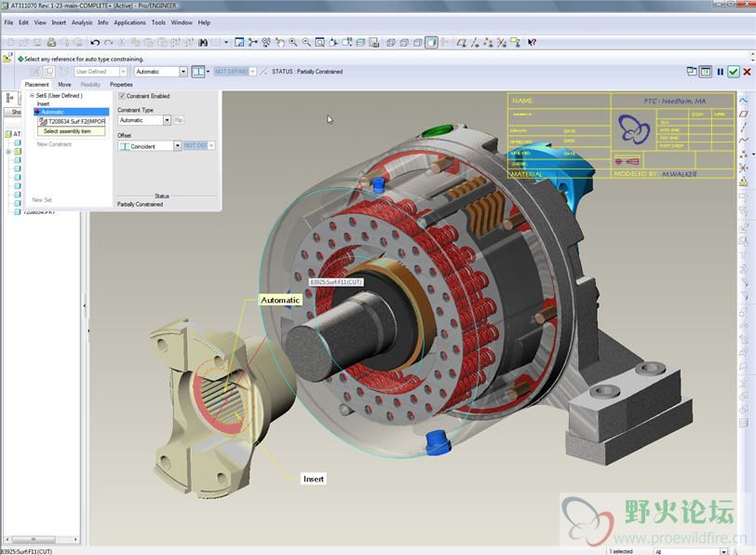
Task: Click the New Set link
Action: click(x=42, y=199)
